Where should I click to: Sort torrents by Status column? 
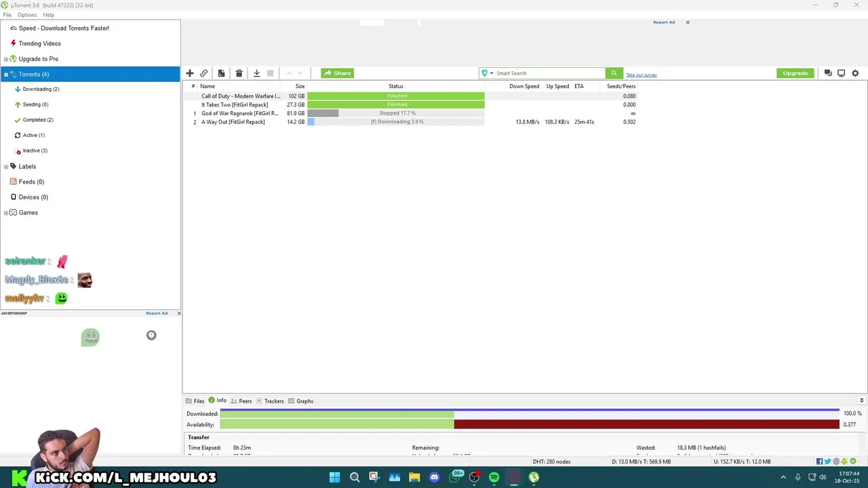click(x=396, y=86)
